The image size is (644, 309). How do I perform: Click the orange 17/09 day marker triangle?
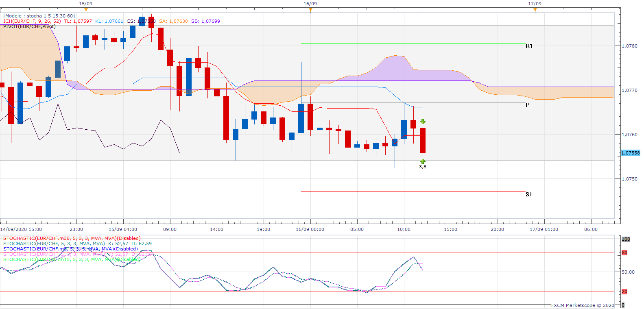tap(535, 10)
